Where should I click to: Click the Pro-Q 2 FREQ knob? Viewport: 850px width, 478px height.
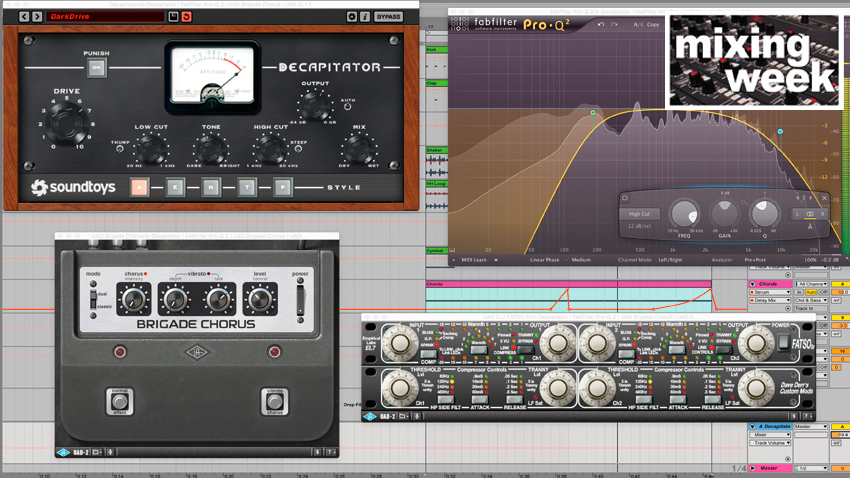pos(684,214)
